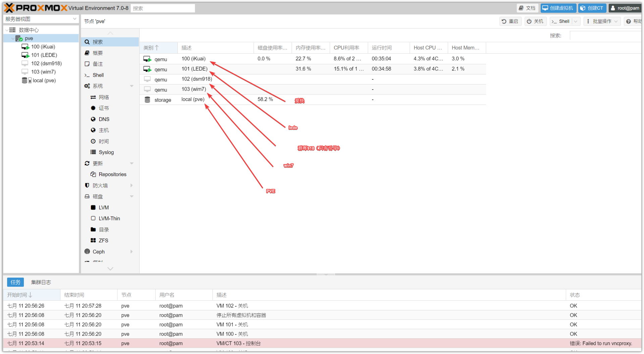Open ZFS disk management
This screenshot has width=644, height=354.
103,241
